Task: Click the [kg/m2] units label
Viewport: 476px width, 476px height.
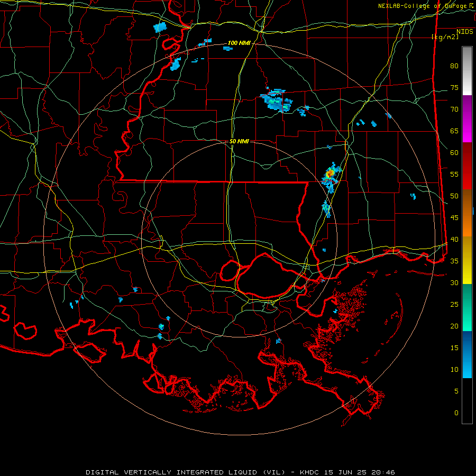Action: (445, 37)
